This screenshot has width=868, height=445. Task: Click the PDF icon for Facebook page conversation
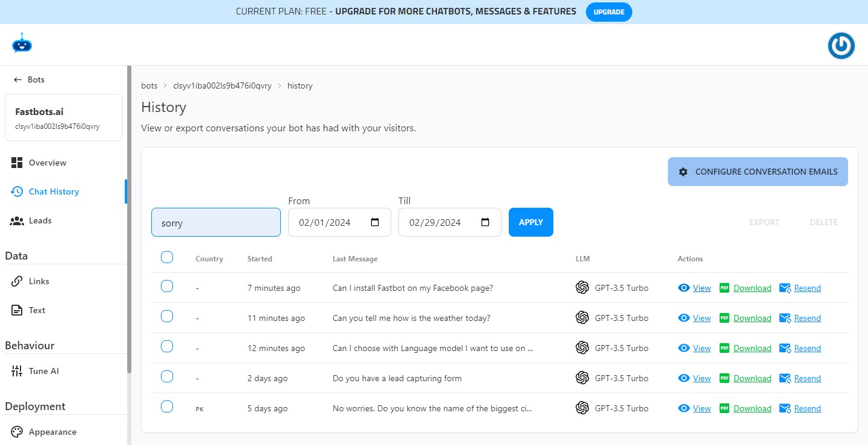tap(725, 288)
